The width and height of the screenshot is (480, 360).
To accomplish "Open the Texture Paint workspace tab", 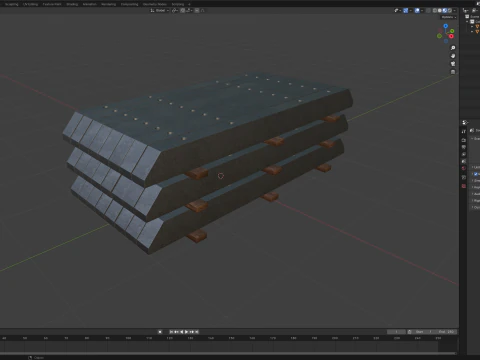I will tap(52, 4).
